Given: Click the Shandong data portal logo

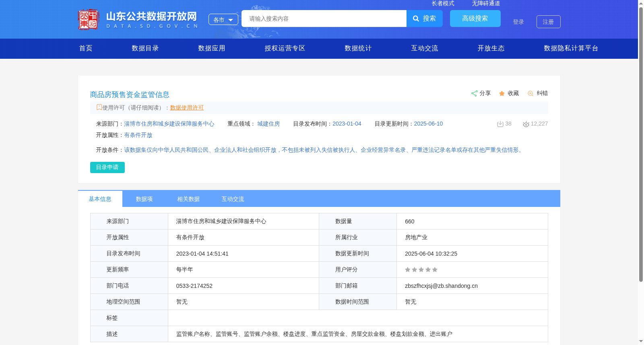Looking at the screenshot, I should [x=138, y=19].
